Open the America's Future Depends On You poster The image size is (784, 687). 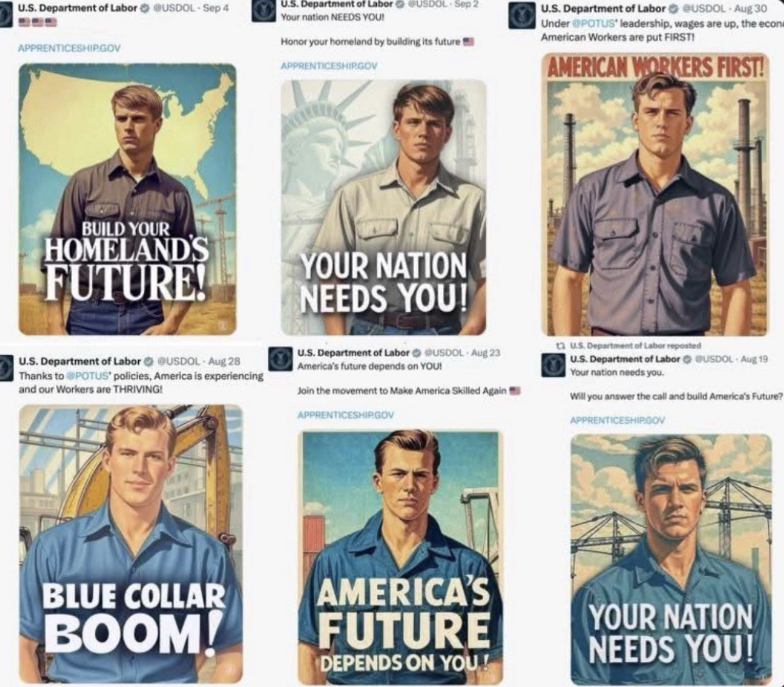(x=400, y=558)
